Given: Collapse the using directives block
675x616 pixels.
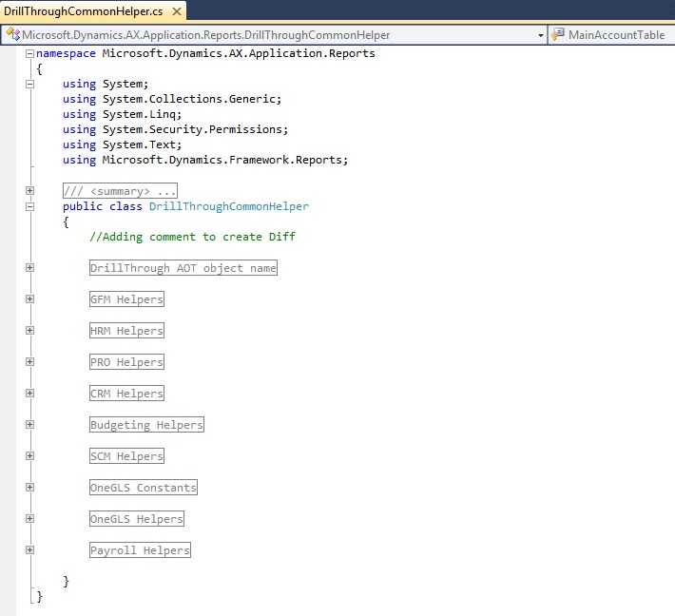Looking at the screenshot, I should tap(29, 84).
